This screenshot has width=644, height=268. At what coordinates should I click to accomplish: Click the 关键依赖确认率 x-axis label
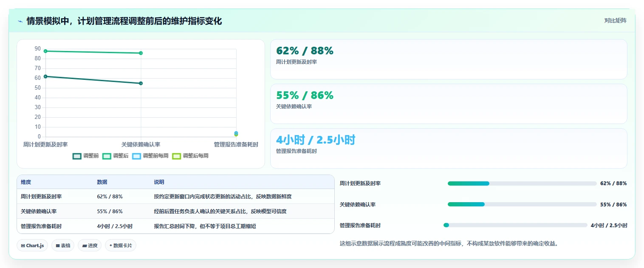pyautogui.click(x=141, y=145)
